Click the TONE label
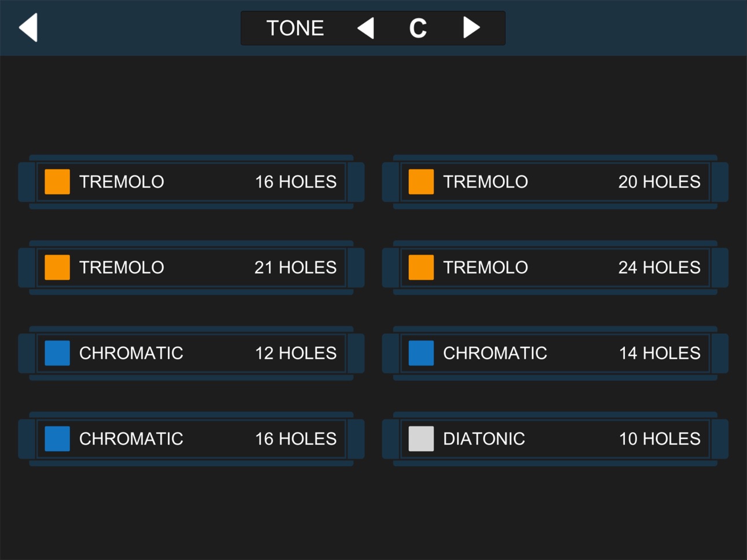The height and width of the screenshot is (560, 747). pyautogui.click(x=295, y=28)
